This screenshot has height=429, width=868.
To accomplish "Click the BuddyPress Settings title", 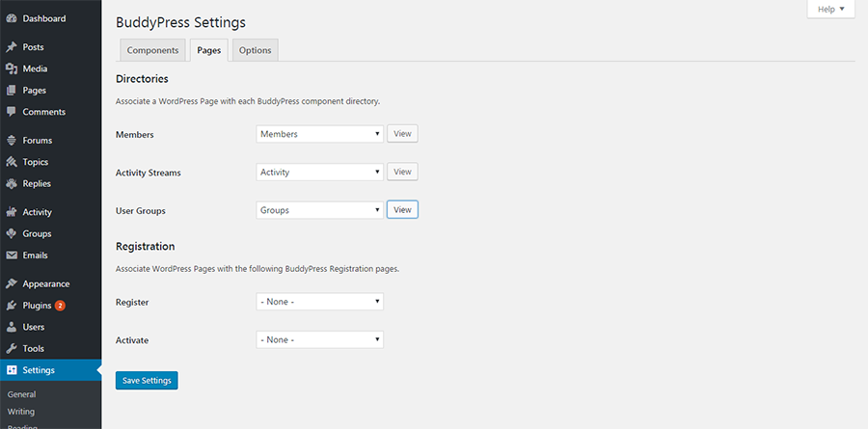I will (181, 23).
